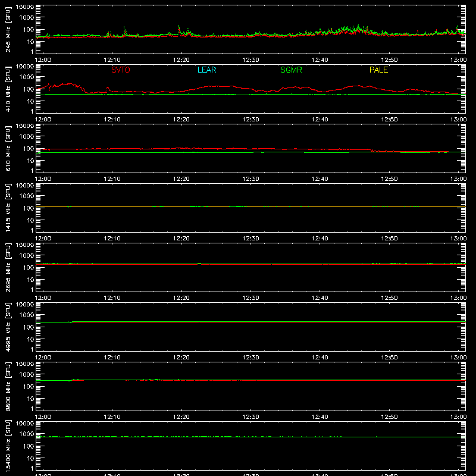476x476 pixels.
Task: Select the 2695 MHz [SFU] axis title
Action: point(8,267)
